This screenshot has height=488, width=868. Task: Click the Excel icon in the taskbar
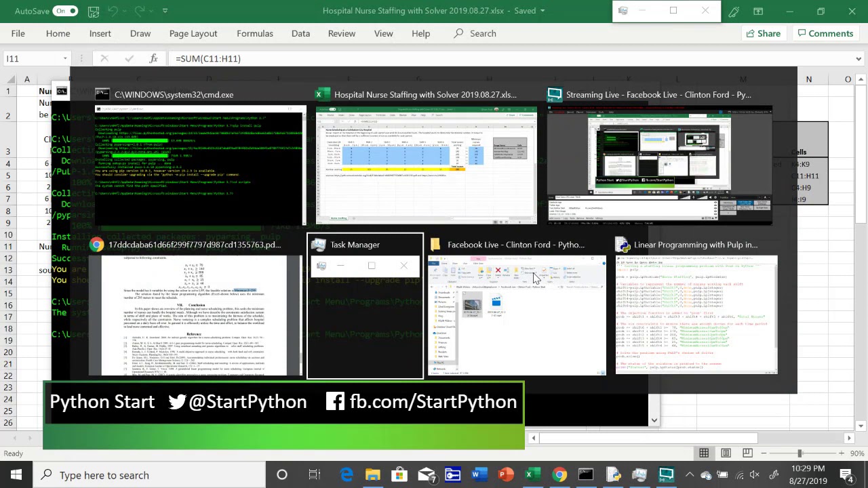[532, 474]
